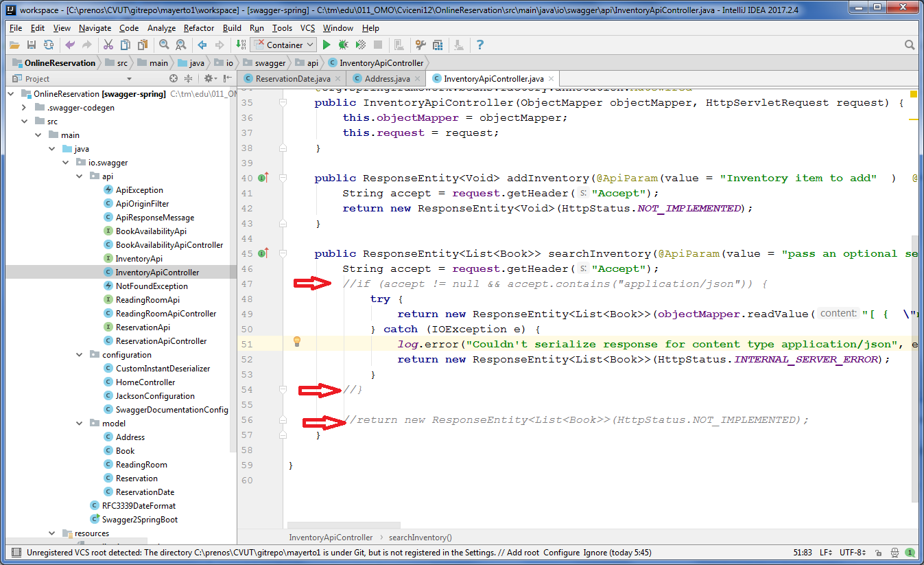924x565 pixels.
Task: Click the Save All floppy disk icon
Action: click(x=31, y=45)
